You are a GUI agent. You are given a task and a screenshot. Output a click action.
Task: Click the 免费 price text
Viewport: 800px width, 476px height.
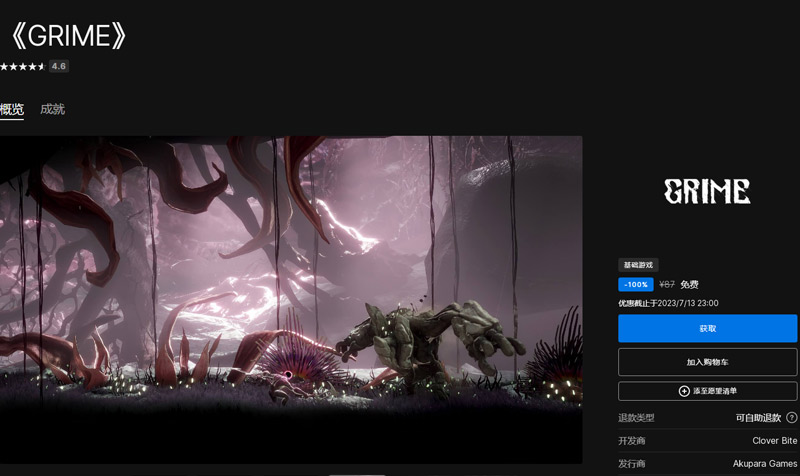pos(689,285)
